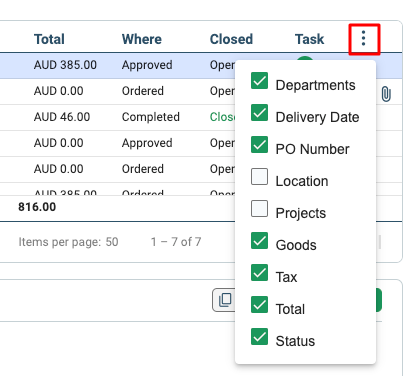Click the copy icon button
The height and width of the screenshot is (376, 410).
pos(224,300)
